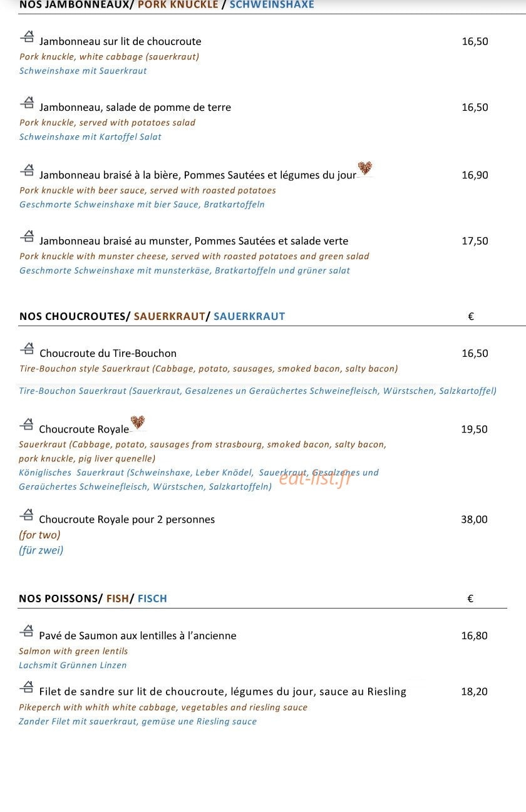Click the 19,50 price of Choucroute Royale

coord(474,429)
